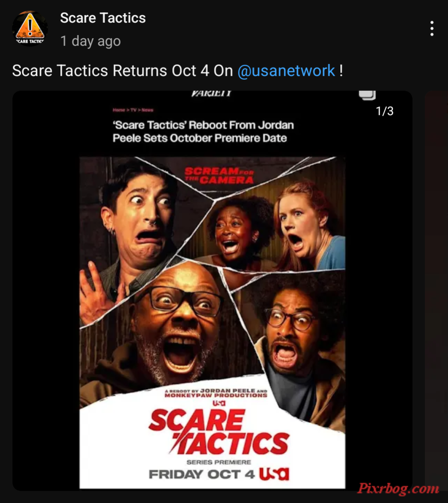The width and height of the screenshot is (448, 503).
Task: Click the Scare Tactics channel name
Action: [x=103, y=18]
